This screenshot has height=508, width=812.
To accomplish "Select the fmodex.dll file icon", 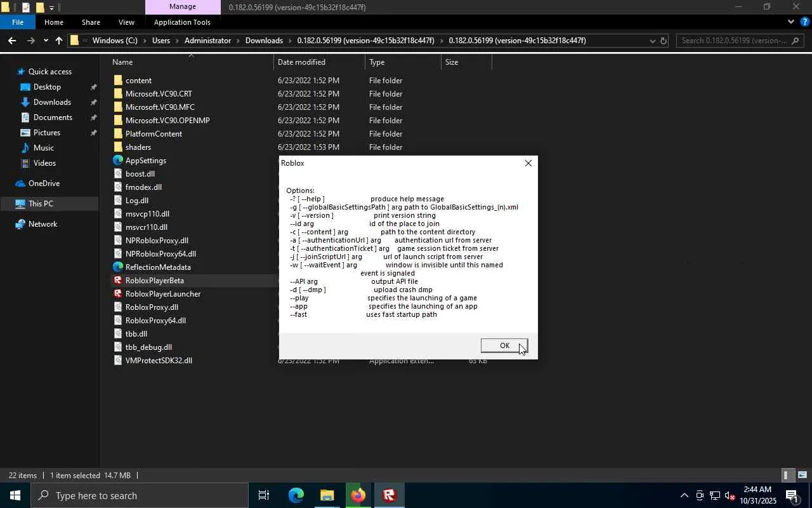I will (118, 187).
